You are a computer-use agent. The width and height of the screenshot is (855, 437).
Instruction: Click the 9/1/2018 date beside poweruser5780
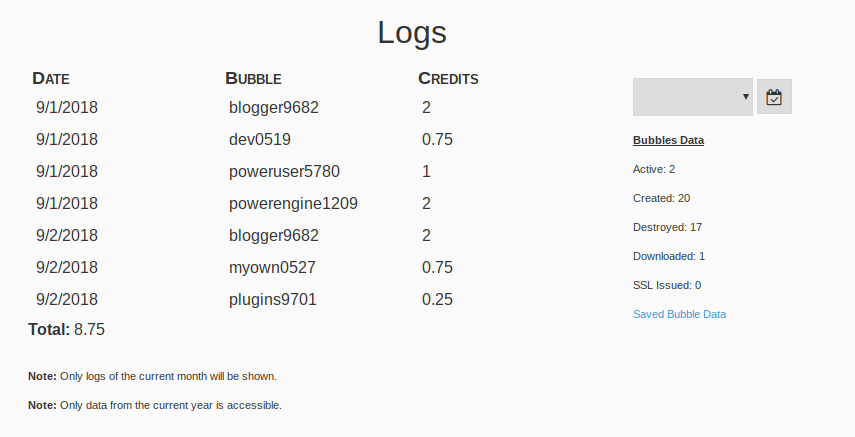(67, 171)
